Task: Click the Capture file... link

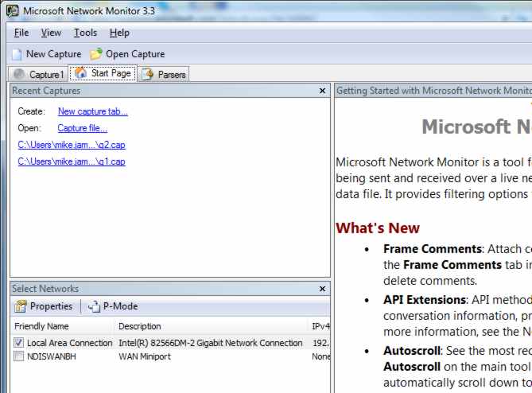Action: (83, 128)
